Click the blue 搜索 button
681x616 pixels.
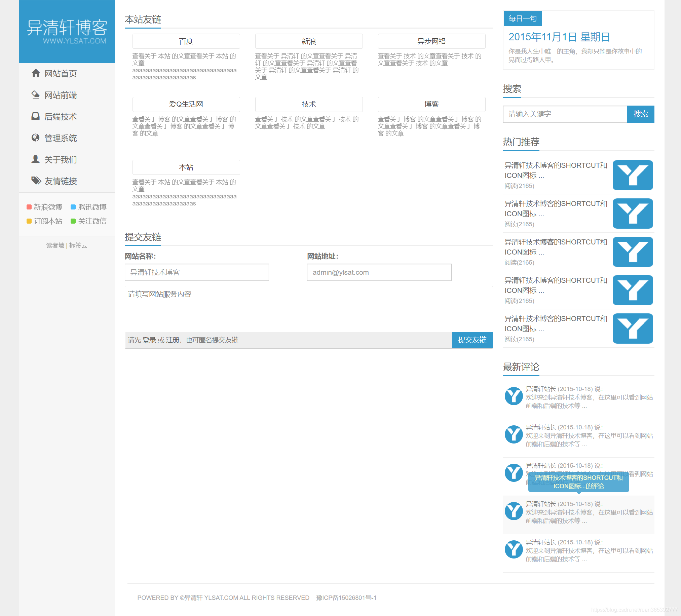640,114
